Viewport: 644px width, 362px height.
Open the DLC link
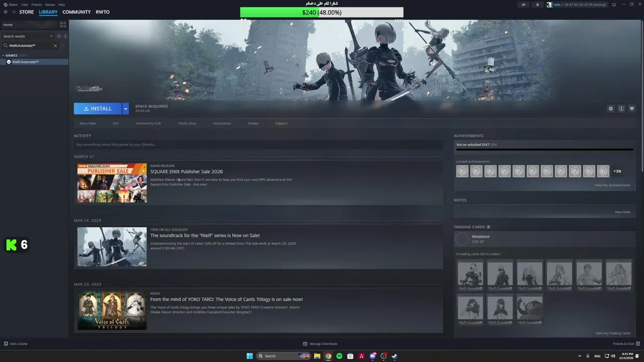116,123
